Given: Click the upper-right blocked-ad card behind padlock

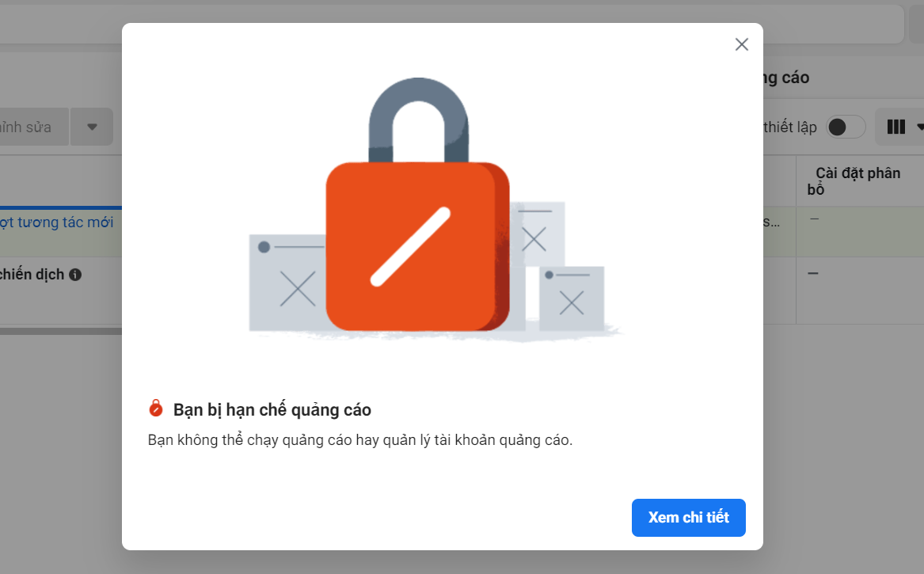Looking at the screenshot, I should coord(537,234).
